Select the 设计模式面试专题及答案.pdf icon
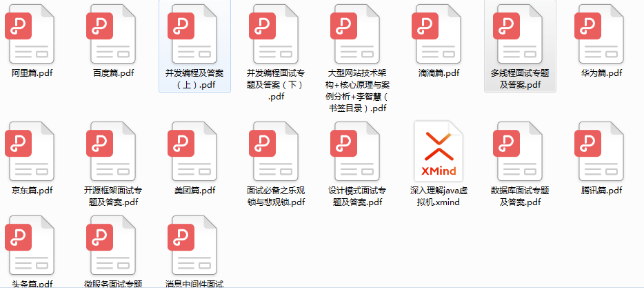 click(355, 151)
